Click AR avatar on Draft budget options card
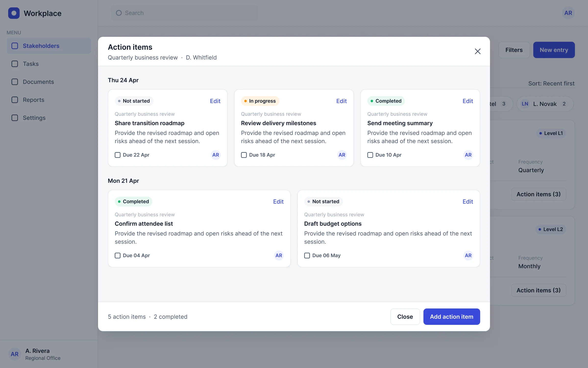588x368 pixels. click(468, 255)
